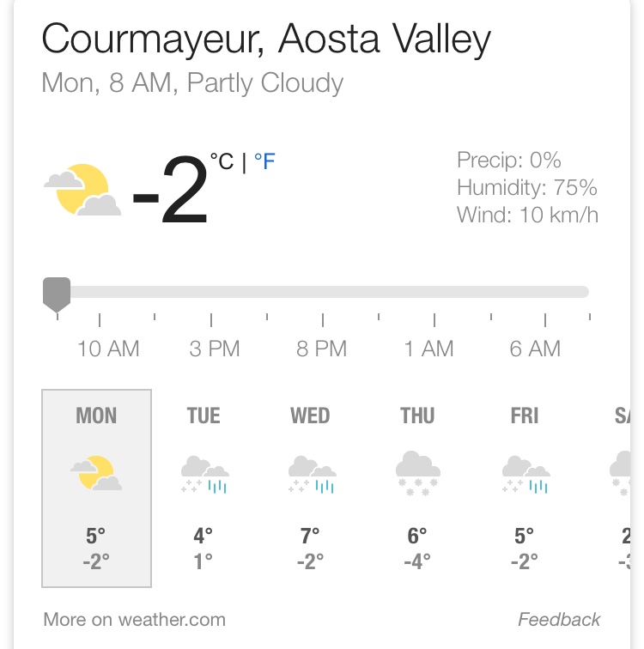This screenshot has width=644, height=649.
Task: Open the FRI day label
Action: click(x=525, y=416)
